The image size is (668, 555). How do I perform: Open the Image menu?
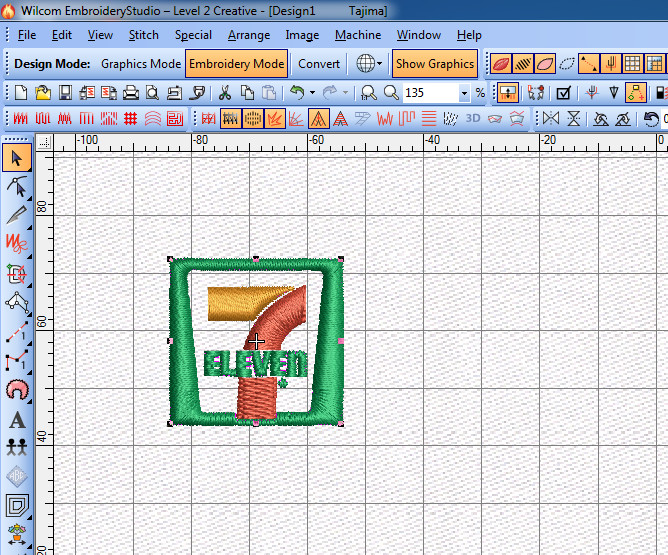(302, 35)
